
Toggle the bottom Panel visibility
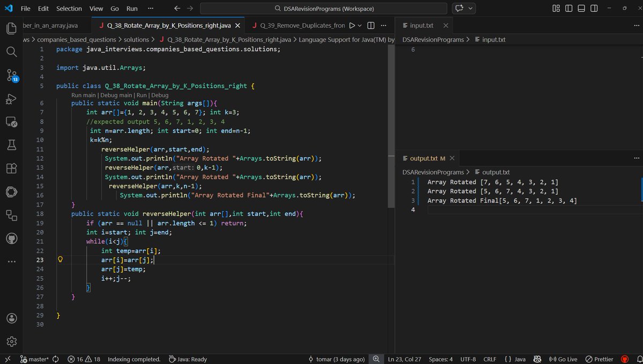[581, 9]
